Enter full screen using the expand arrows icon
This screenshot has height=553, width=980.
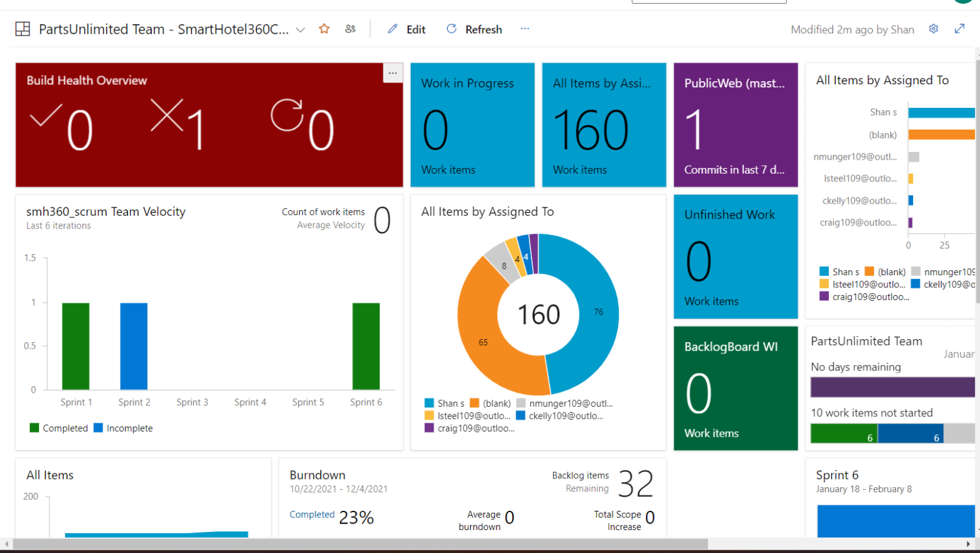coord(960,29)
